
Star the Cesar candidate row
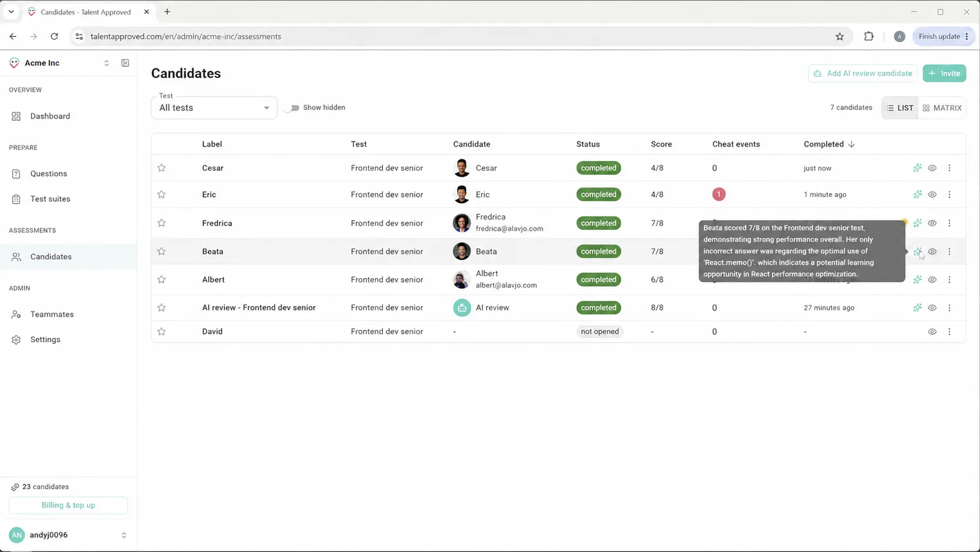click(x=162, y=168)
